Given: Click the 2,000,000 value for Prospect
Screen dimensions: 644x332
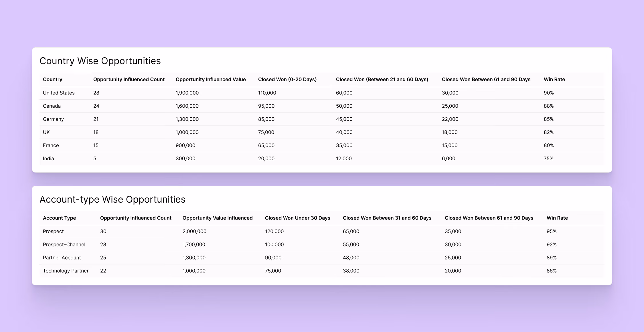Looking at the screenshot, I should pyautogui.click(x=194, y=232).
